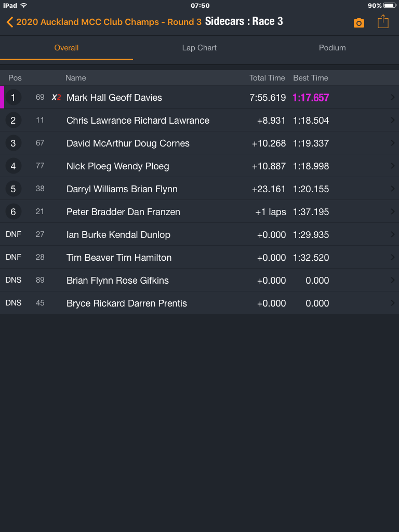Open Chris Lawrance Richard Lawrance result
The height and width of the screenshot is (532, 399).
tap(138, 121)
